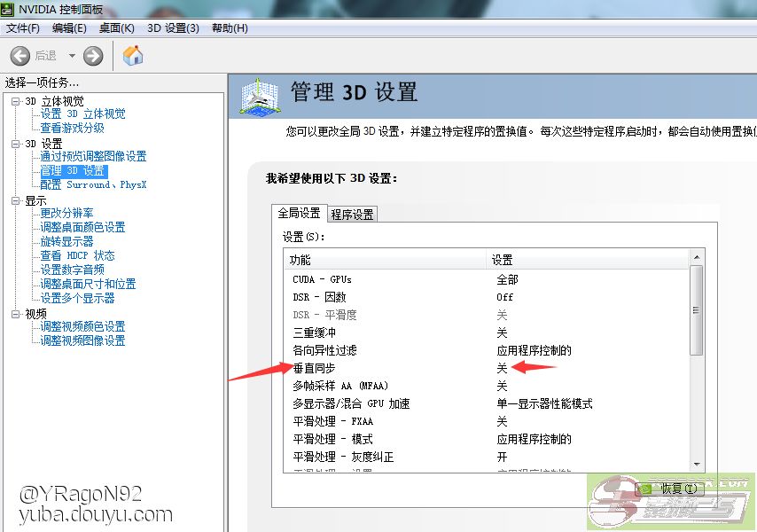Click the Forward arrow icon
The height and width of the screenshot is (532, 757).
pyautogui.click(x=93, y=56)
